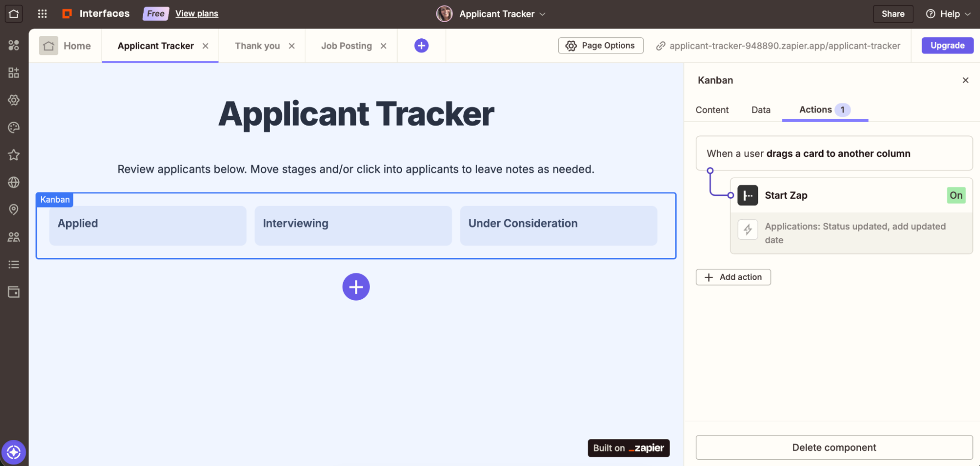
Task: Select the Applied kanban column
Action: 148,226
